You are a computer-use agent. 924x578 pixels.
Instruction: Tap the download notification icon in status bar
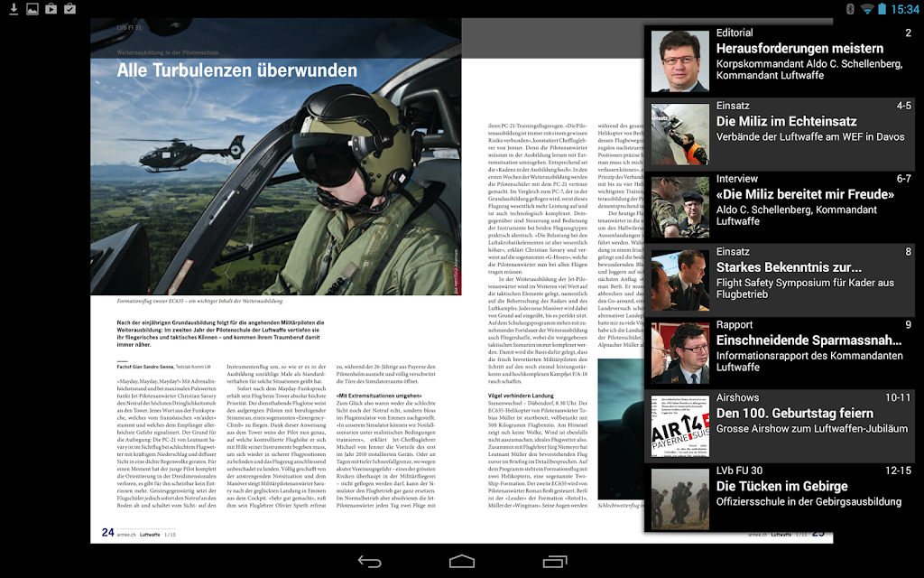[x=14, y=9]
